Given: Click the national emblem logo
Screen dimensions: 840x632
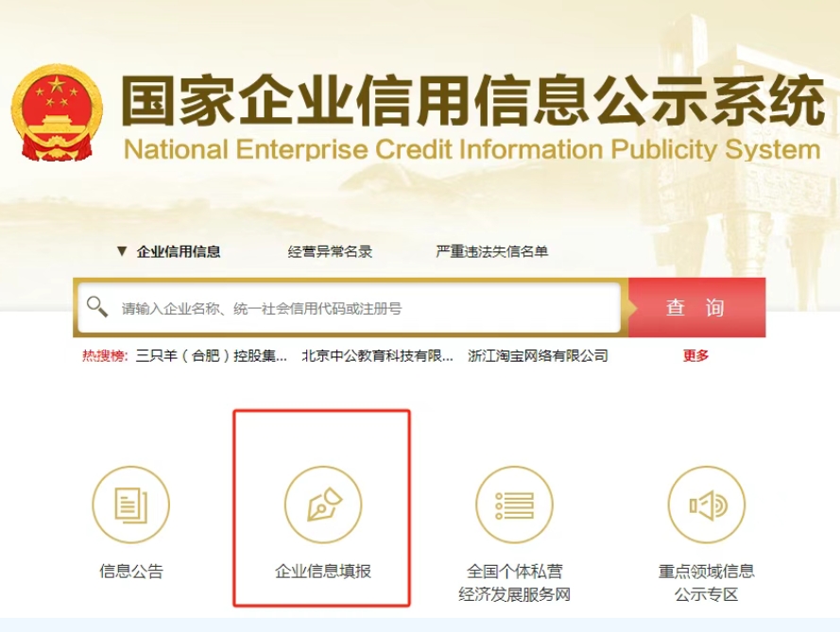Looking at the screenshot, I should click(x=57, y=111).
